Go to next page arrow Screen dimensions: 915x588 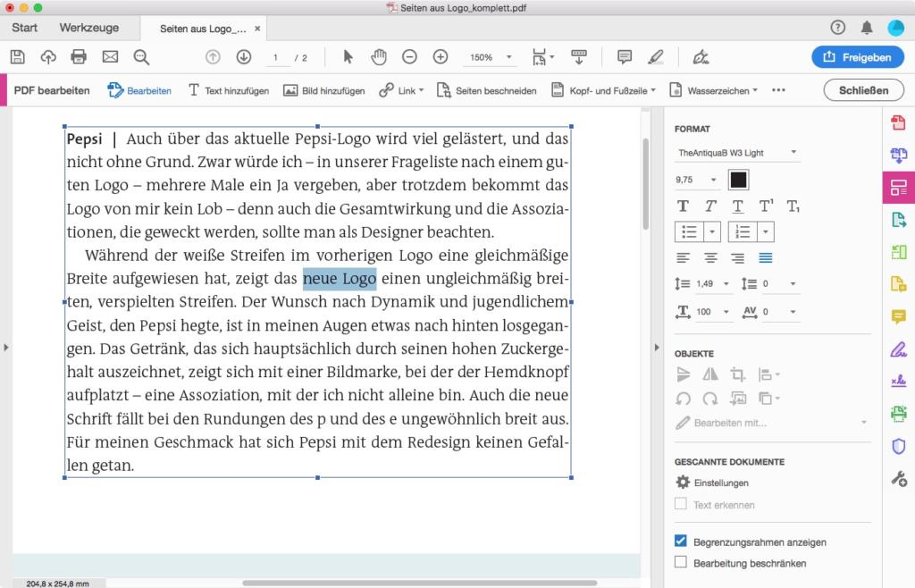tap(244, 57)
